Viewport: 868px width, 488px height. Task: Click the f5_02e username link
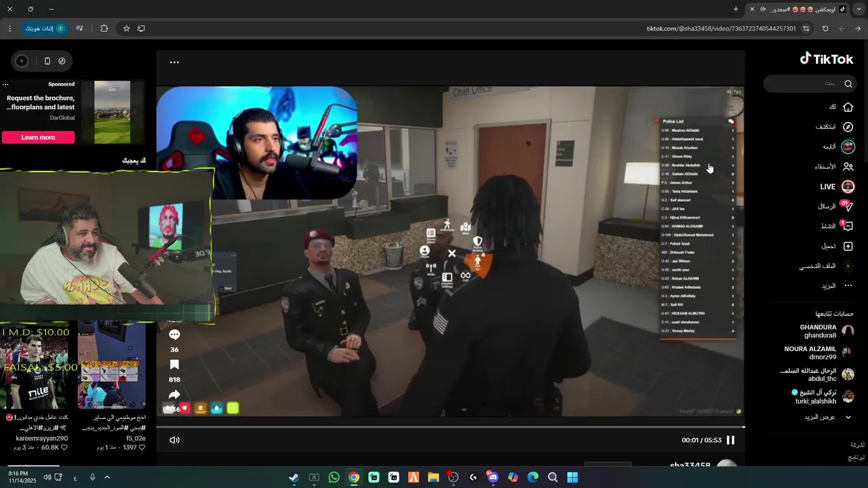[x=136, y=438]
